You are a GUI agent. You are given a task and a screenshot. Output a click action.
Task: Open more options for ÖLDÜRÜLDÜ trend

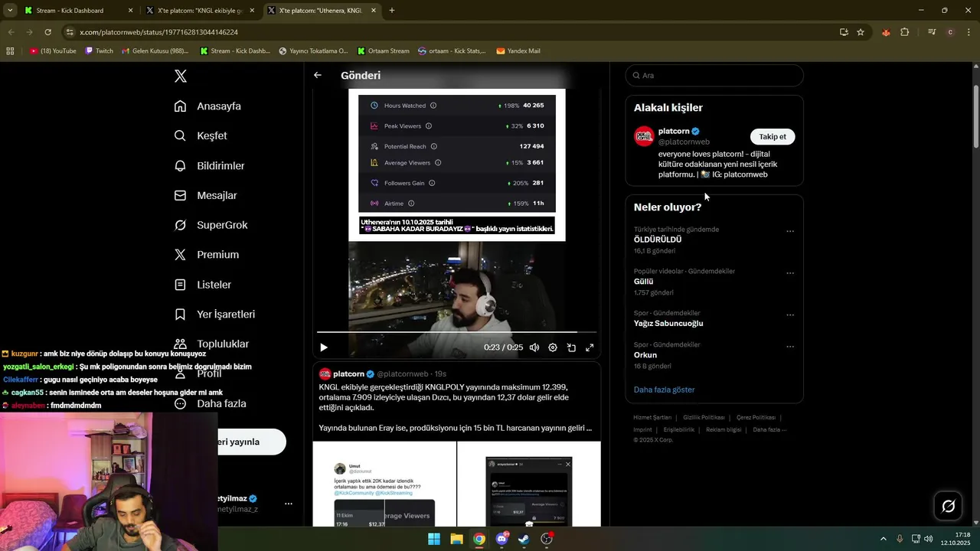(790, 231)
